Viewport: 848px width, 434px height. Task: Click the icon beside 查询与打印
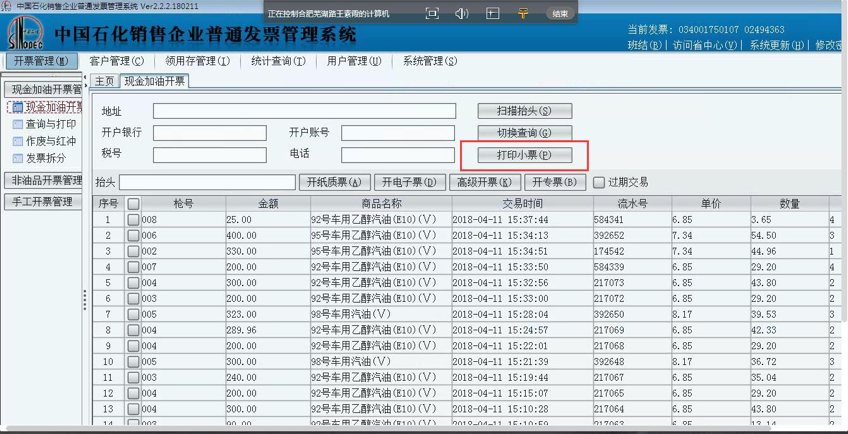tap(18, 124)
